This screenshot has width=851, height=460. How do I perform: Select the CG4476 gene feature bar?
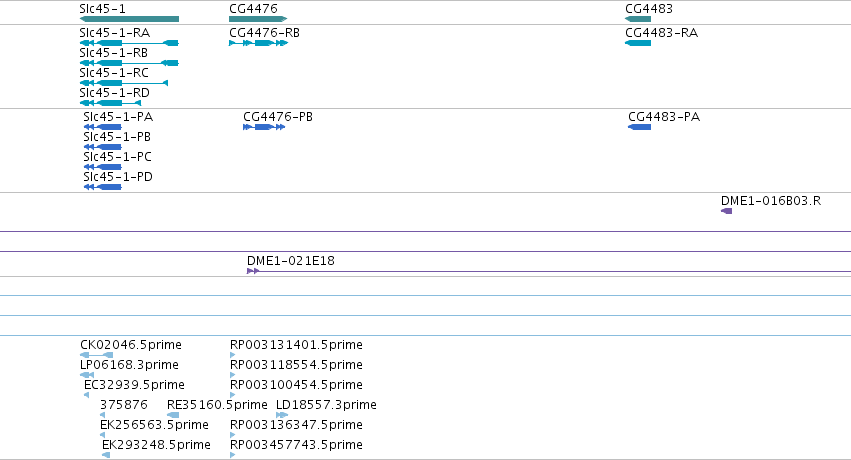(x=258, y=19)
